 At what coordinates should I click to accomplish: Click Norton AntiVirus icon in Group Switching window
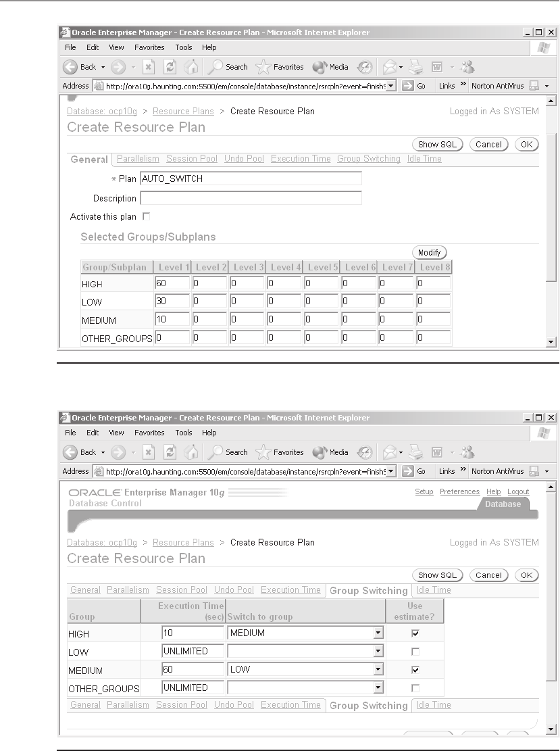click(534, 471)
